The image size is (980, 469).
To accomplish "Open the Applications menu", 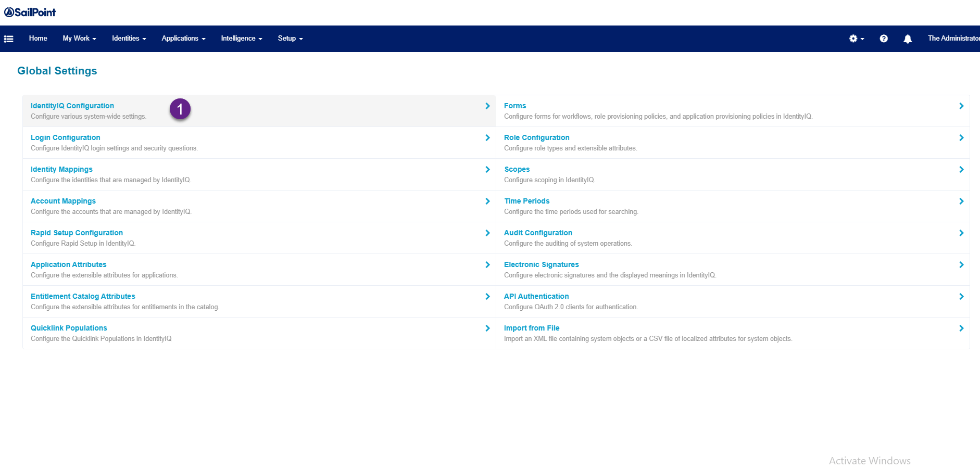I will pyautogui.click(x=183, y=39).
